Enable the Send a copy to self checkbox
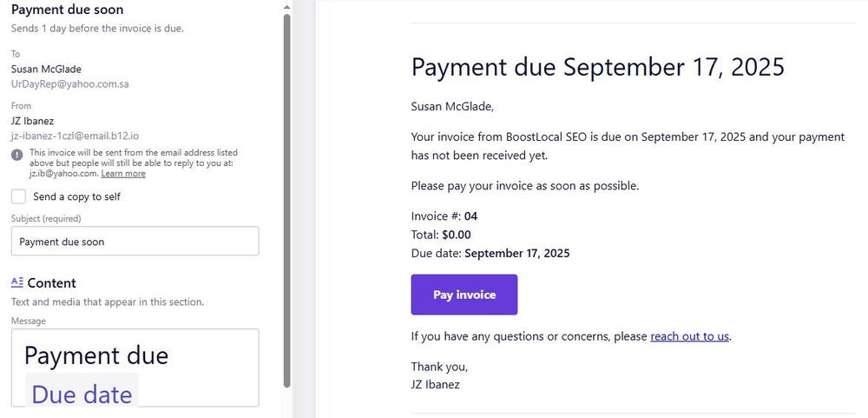This screenshot has height=418, width=868. 18,196
